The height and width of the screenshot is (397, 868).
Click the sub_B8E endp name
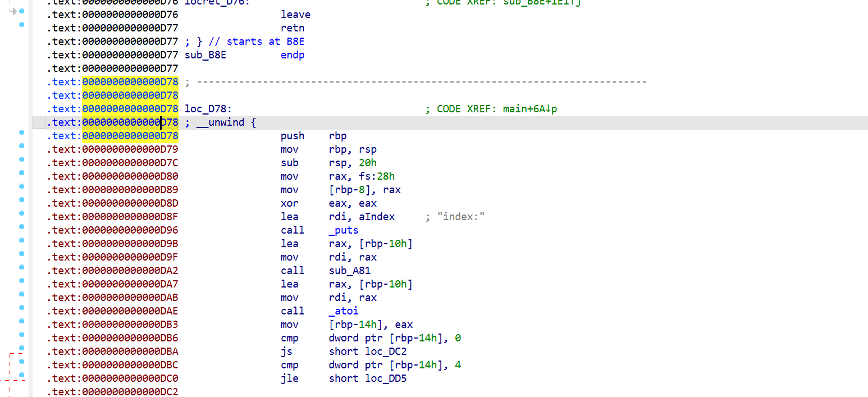pos(205,55)
